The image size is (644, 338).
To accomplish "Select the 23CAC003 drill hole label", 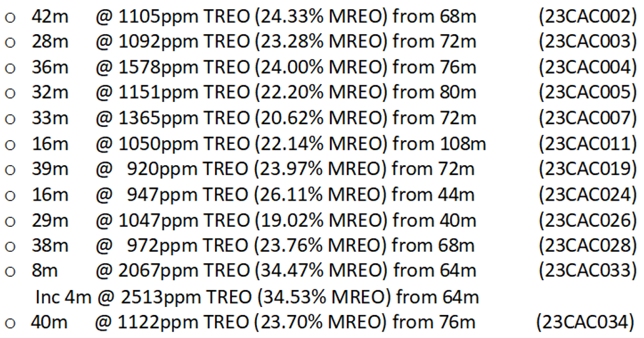I will point(587,41).
